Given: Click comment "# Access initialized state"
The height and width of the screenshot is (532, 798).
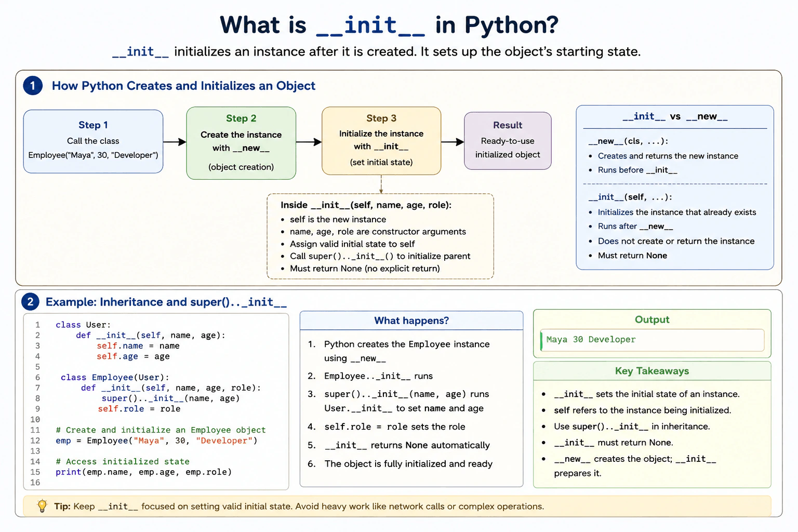Looking at the screenshot, I should [x=123, y=461].
